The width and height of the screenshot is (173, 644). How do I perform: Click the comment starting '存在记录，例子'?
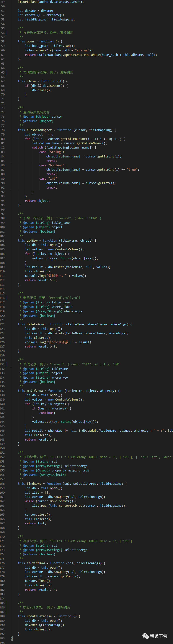coord(78,541)
